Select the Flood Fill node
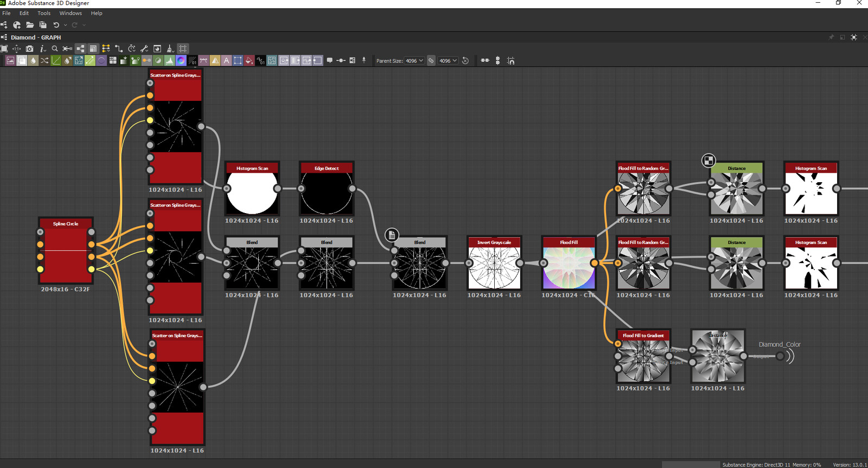This screenshot has height=468, width=868. click(569, 262)
